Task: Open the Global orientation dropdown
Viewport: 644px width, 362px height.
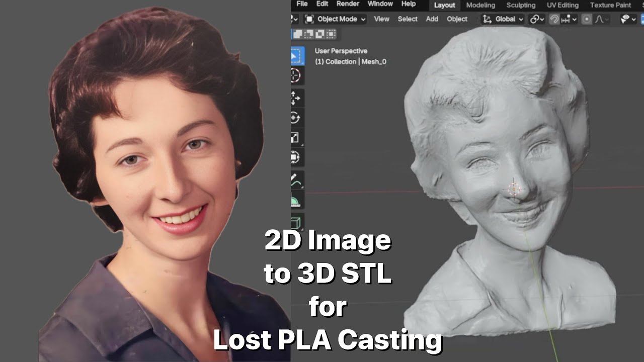Action: 503,19
